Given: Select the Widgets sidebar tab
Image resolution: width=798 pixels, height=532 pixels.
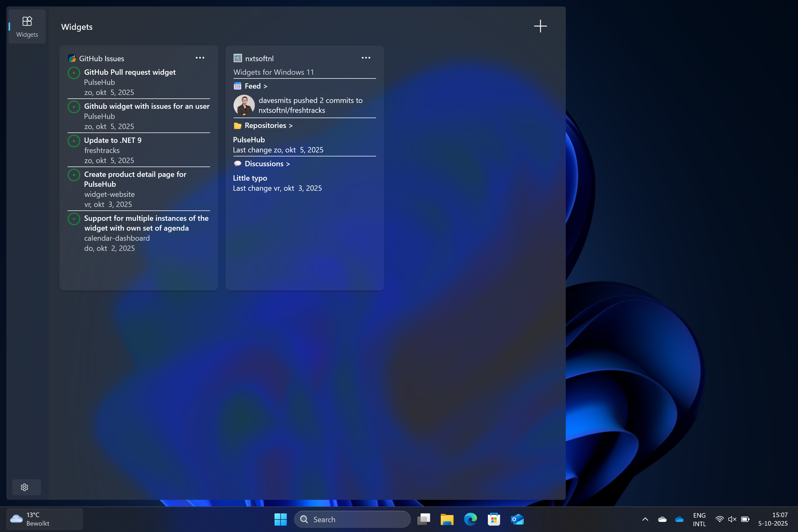Looking at the screenshot, I should coord(27,27).
